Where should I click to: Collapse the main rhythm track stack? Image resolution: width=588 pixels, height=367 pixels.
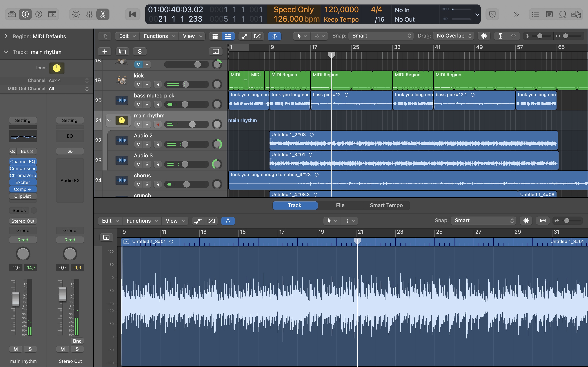point(109,120)
